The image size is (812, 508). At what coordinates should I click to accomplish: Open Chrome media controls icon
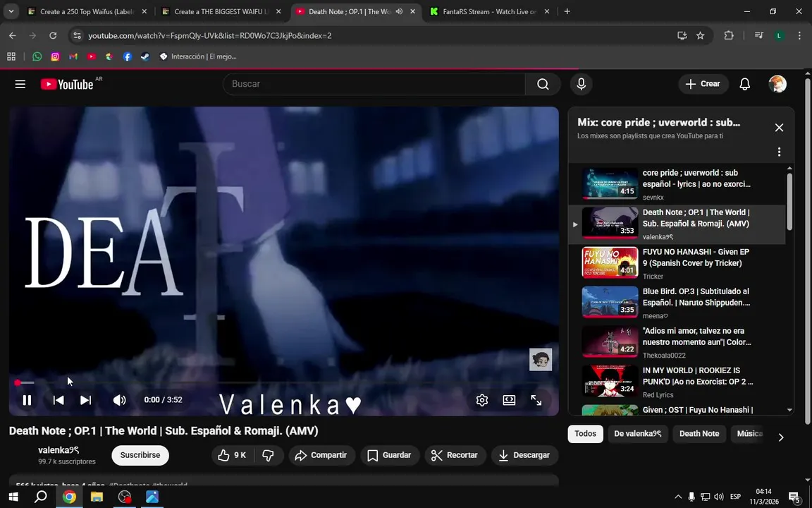pos(758,35)
